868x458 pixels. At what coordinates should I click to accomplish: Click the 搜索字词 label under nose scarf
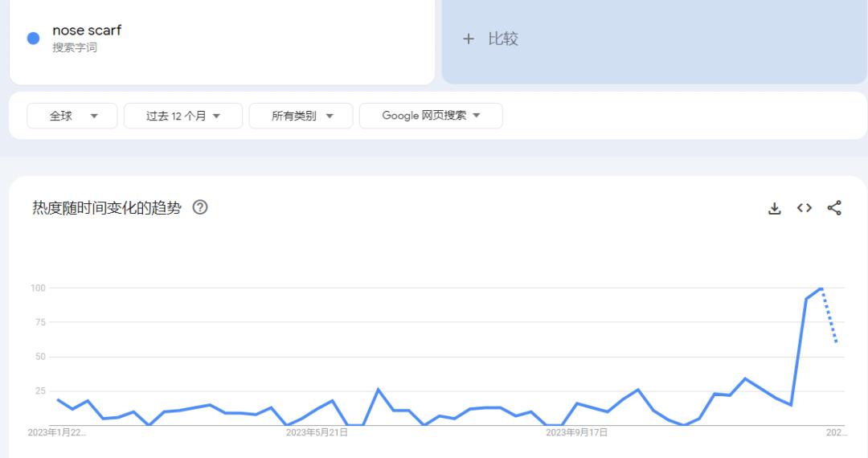coord(75,47)
